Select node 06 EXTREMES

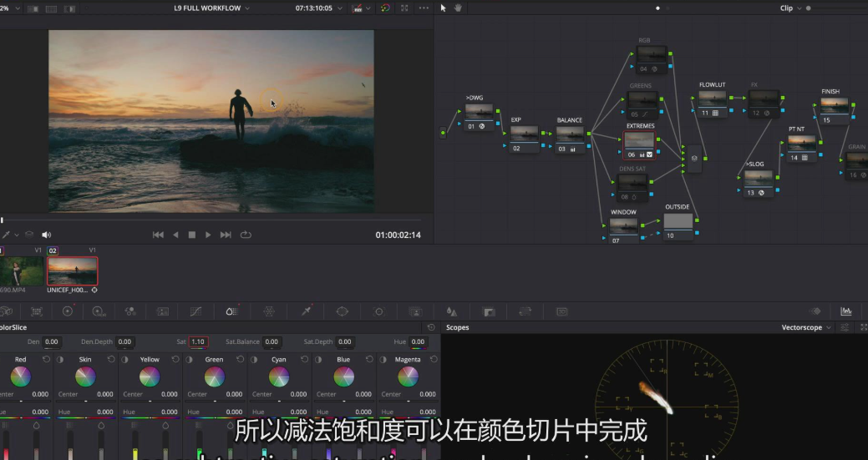639,145
